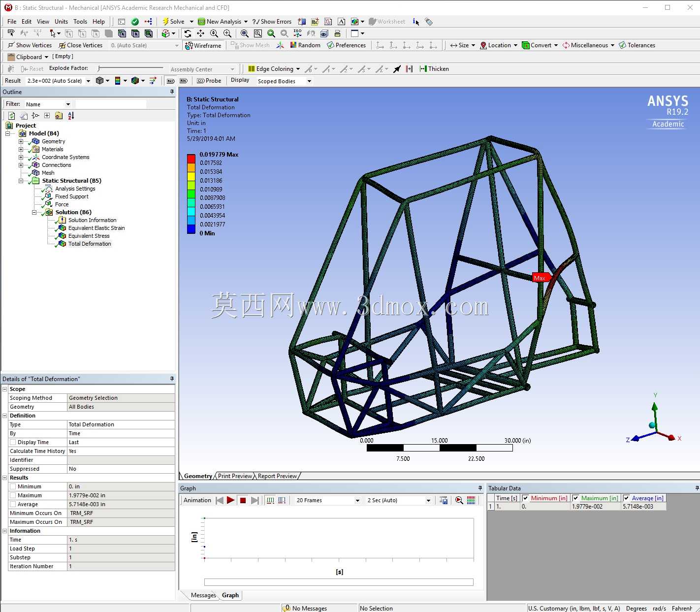The width and height of the screenshot is (700, 612).
Task: Click Export animation video icon
Action: click(444, 500)
